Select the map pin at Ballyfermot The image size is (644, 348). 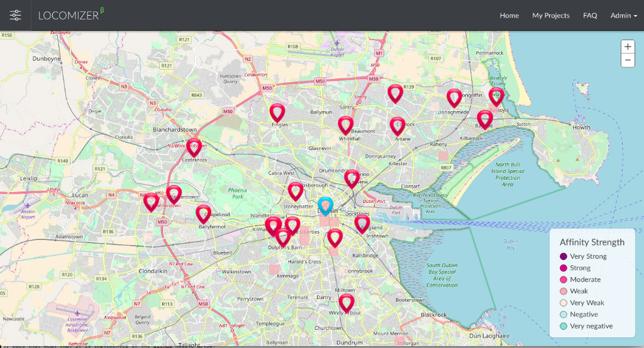pyautogui.click(x=203, y=214)
